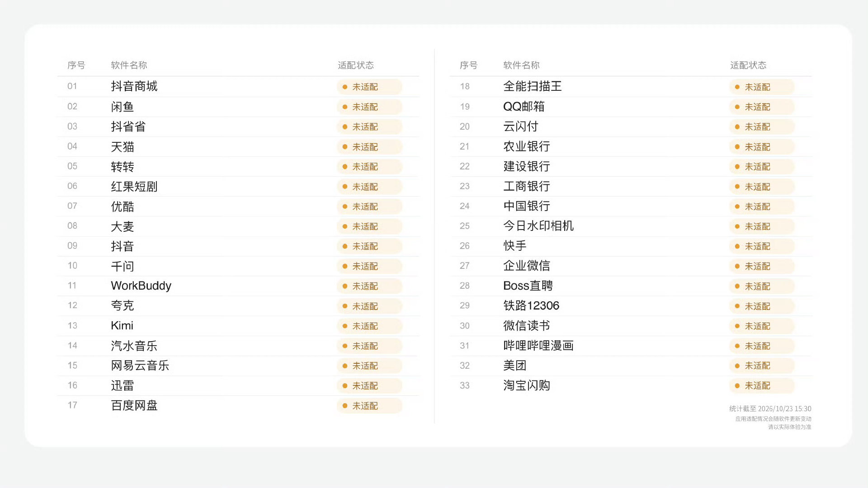Click 云闪付 in the list

coord(521,127)
